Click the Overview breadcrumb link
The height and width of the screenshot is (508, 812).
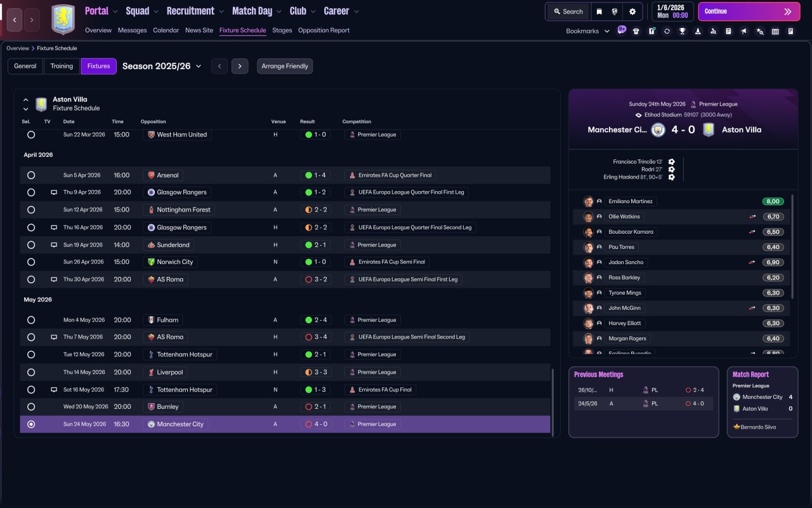[18, 48]
